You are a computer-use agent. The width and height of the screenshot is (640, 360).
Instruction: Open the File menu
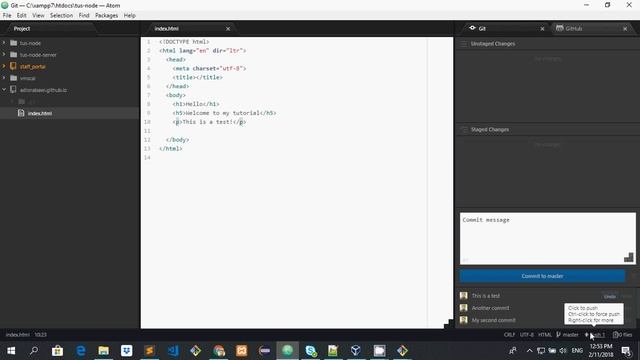click(7, 16)
